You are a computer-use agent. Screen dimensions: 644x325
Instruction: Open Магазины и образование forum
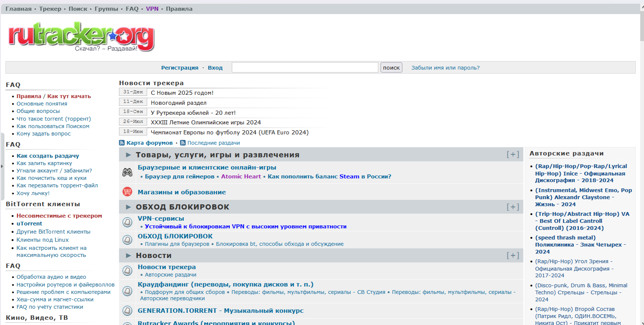point(182,192)
